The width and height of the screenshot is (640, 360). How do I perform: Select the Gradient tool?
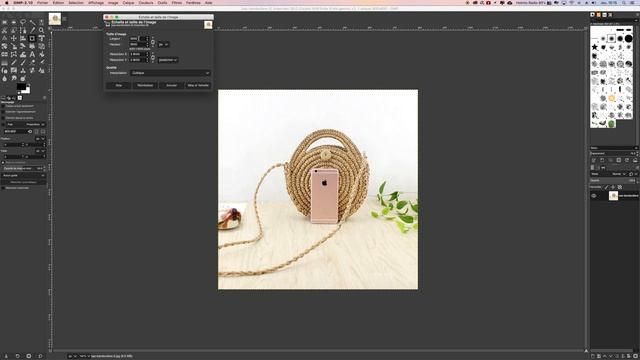point(4,62)
